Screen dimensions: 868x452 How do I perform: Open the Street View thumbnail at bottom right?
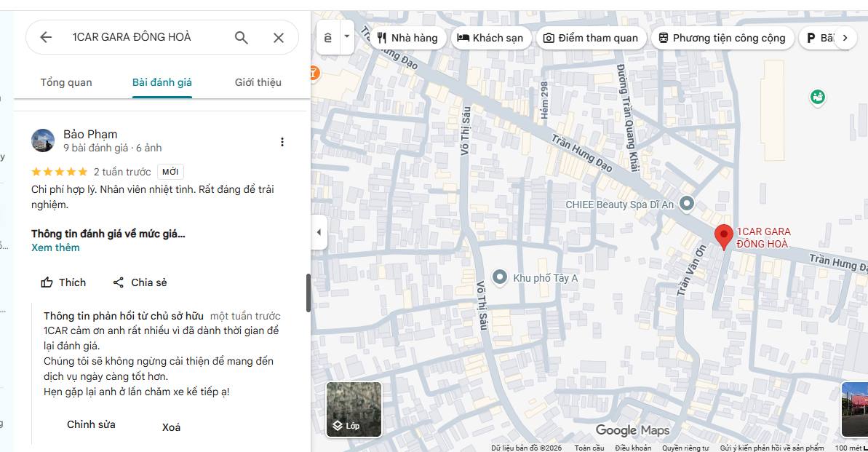tap(854, 409)
